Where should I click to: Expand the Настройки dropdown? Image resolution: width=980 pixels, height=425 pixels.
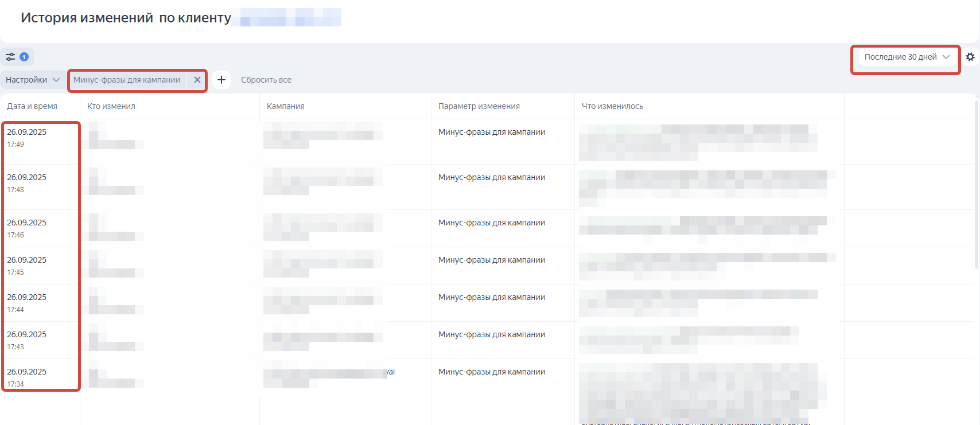33,80
